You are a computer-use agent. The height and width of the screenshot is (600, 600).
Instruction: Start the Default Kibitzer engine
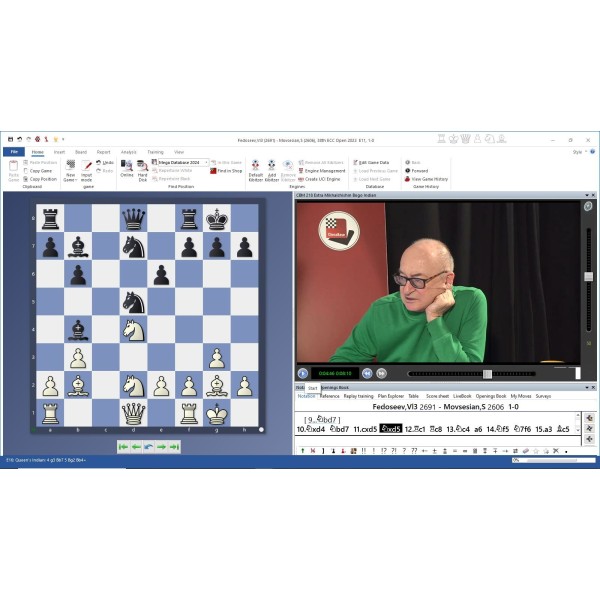[255, 171]
